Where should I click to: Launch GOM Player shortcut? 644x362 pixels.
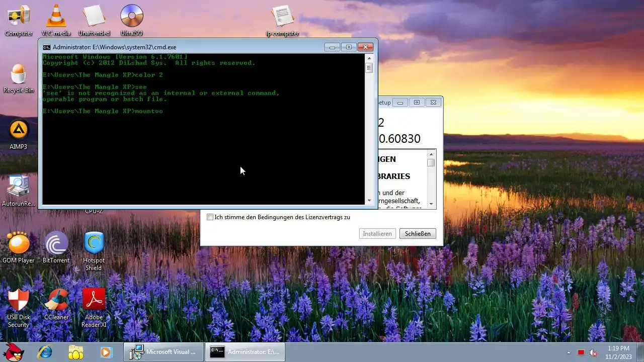pos(19,247)
